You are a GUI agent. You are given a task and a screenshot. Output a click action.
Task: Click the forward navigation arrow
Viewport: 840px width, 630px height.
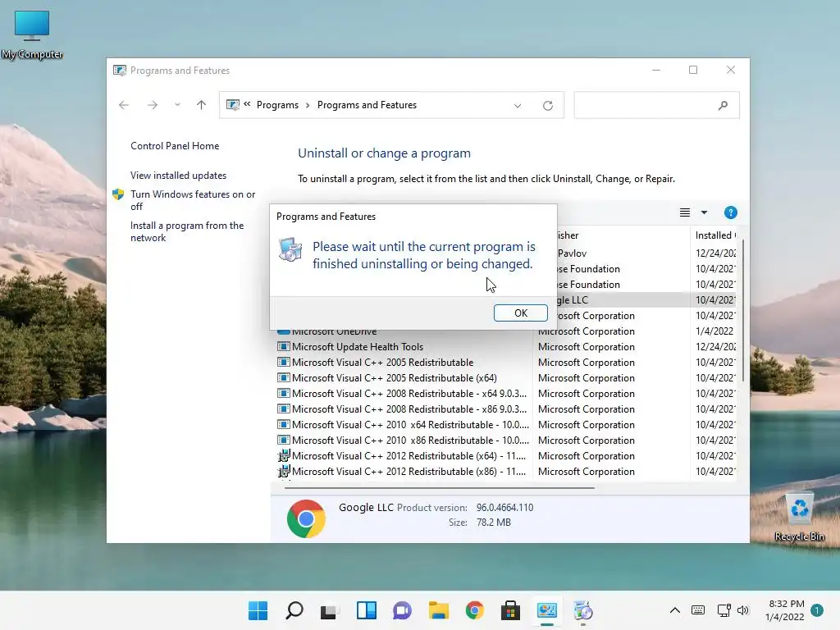[153, 105]
